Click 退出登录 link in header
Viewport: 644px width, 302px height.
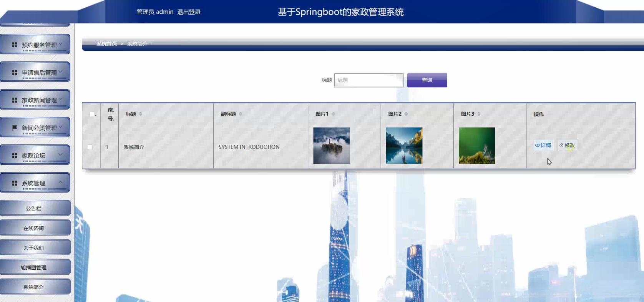[x=189, y=12]
